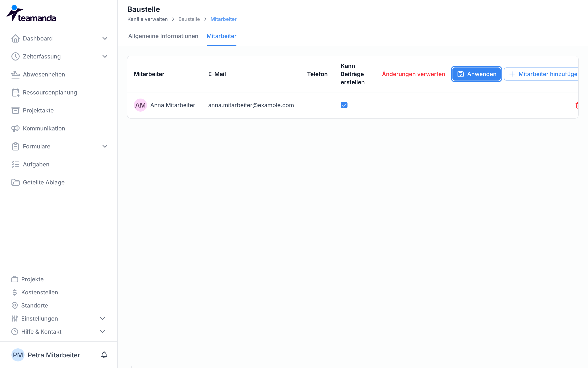The height and width of the screenshot is (368, 588).
Task: Click the Projektakte archive box icon
Action: [x=16, y=110]
